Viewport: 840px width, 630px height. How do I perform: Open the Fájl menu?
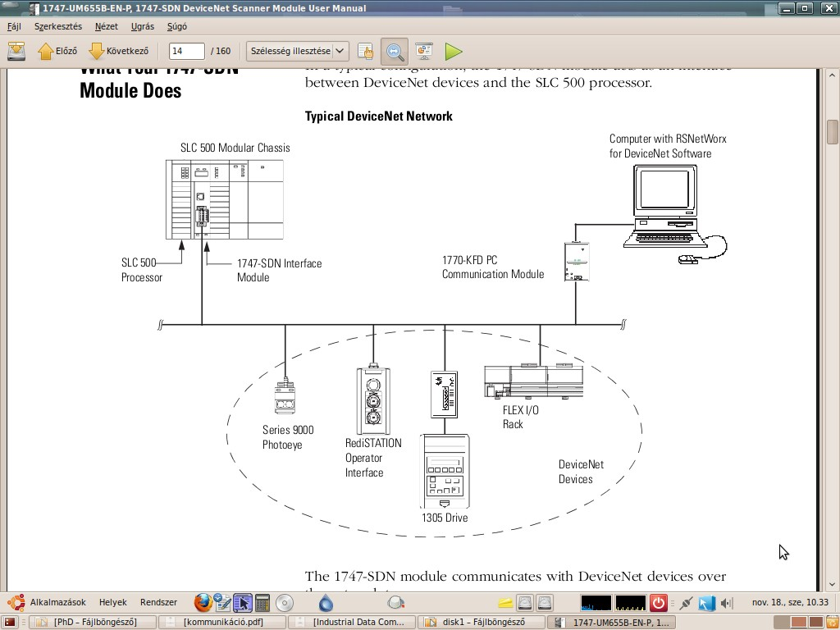click(x=14, y=26)
